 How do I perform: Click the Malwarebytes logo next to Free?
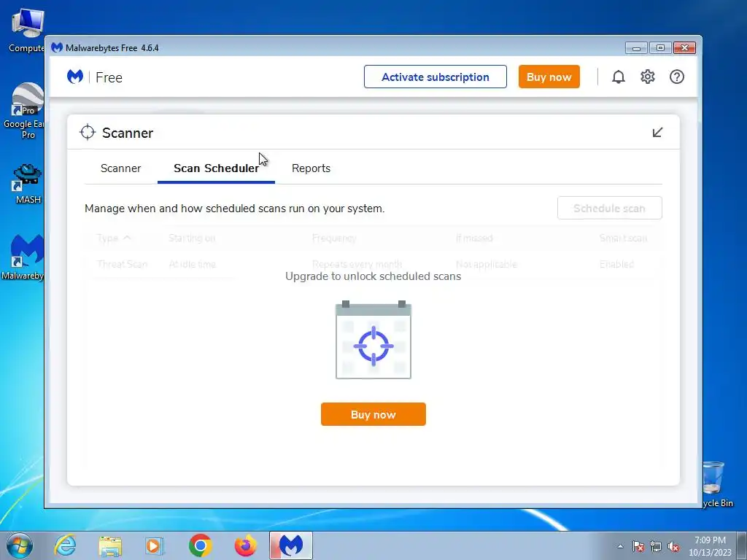tap(75, 77)
